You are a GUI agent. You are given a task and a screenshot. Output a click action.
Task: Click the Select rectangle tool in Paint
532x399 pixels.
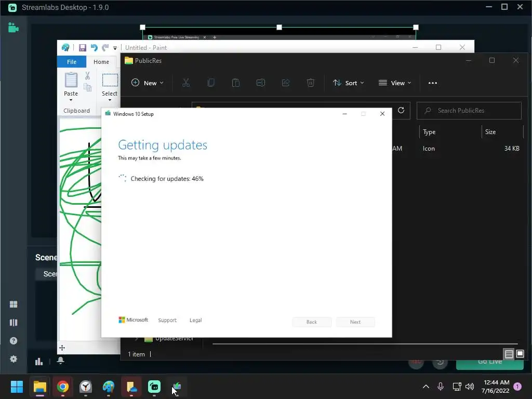click(110, 81)
